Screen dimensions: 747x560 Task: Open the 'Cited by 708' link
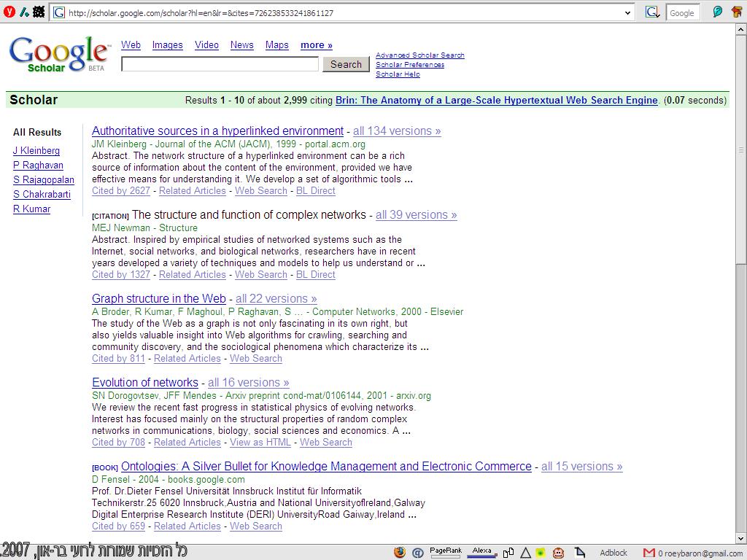pos(118,442)
